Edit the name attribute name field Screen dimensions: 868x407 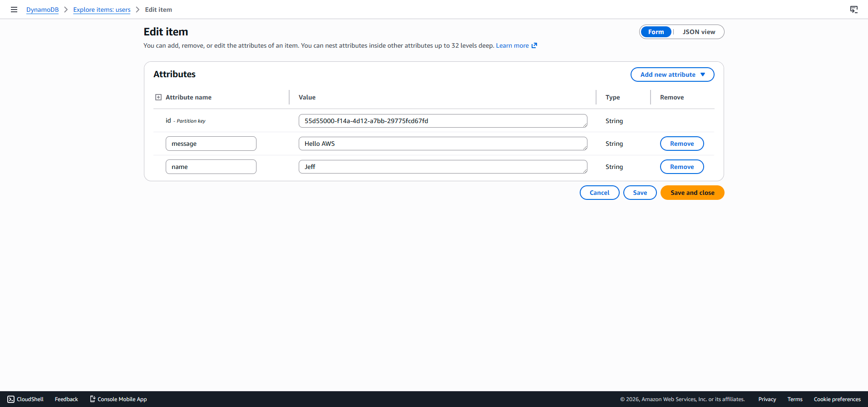[x=211, y=167]
